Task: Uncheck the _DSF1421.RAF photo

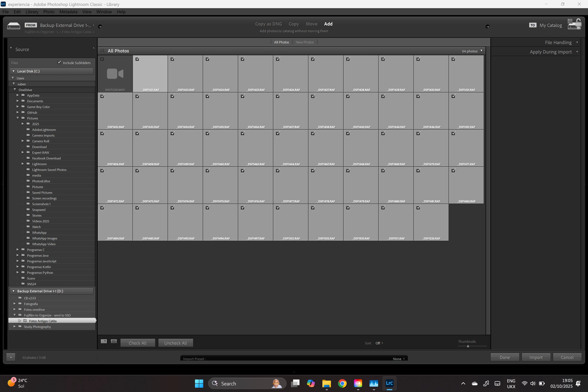Action: [x=137, y=59]
